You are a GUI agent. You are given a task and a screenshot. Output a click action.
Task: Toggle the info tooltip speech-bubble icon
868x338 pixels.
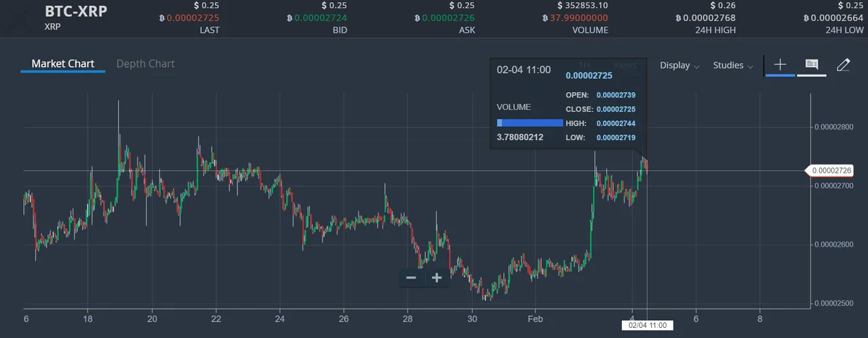pos(812,65)
